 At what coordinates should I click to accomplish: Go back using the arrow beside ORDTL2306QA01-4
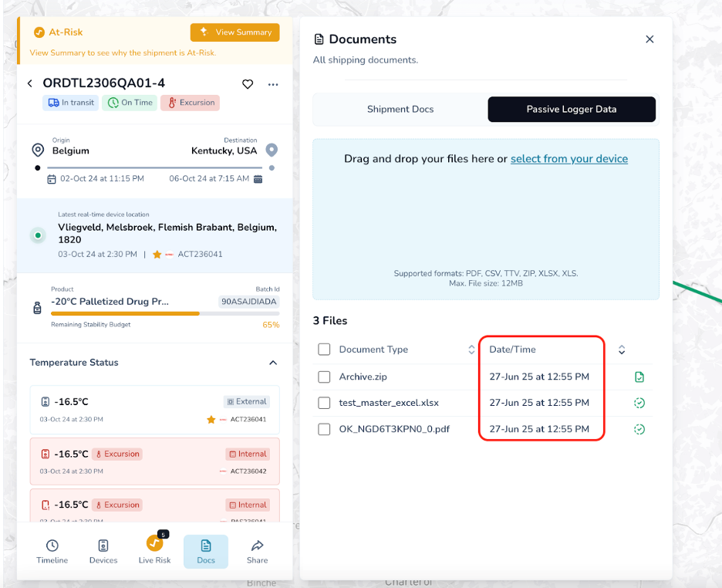coord(30,83)
